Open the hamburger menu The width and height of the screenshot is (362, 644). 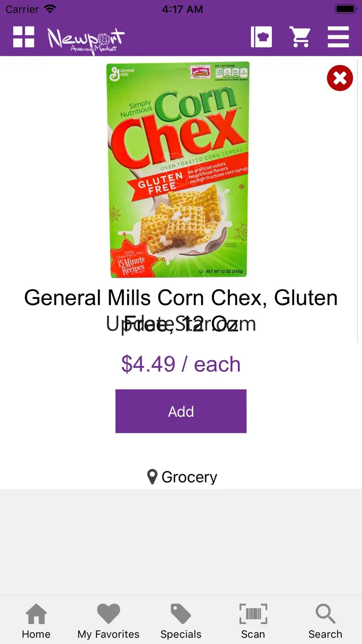pyautogui.click(x=338, y=37)
